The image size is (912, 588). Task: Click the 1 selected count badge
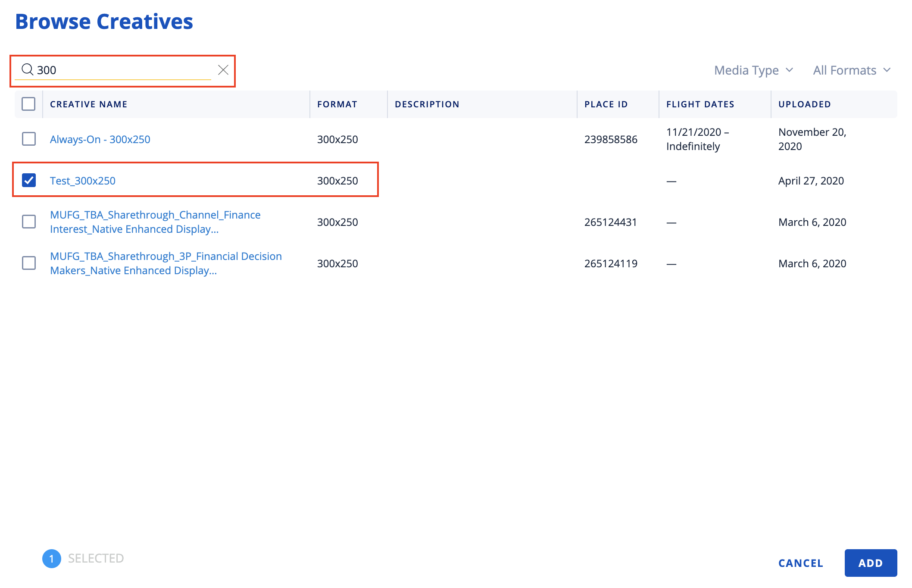[52, 559]
